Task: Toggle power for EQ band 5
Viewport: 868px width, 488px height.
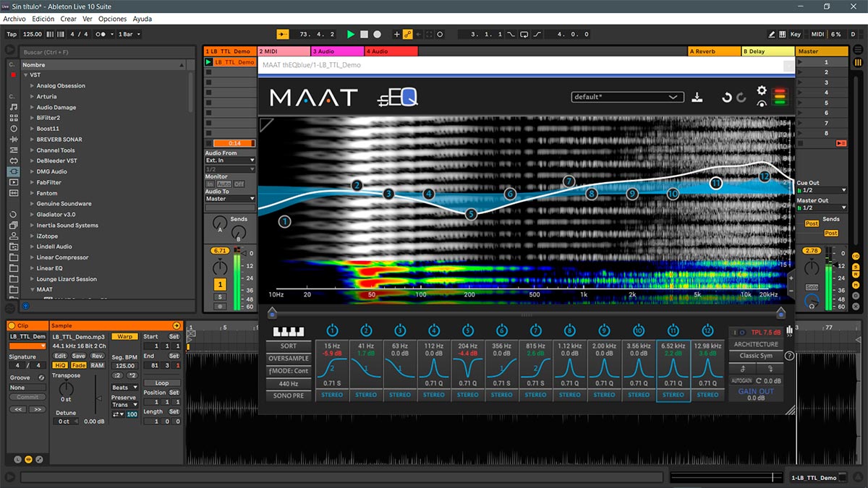Action: click(468, 330)
